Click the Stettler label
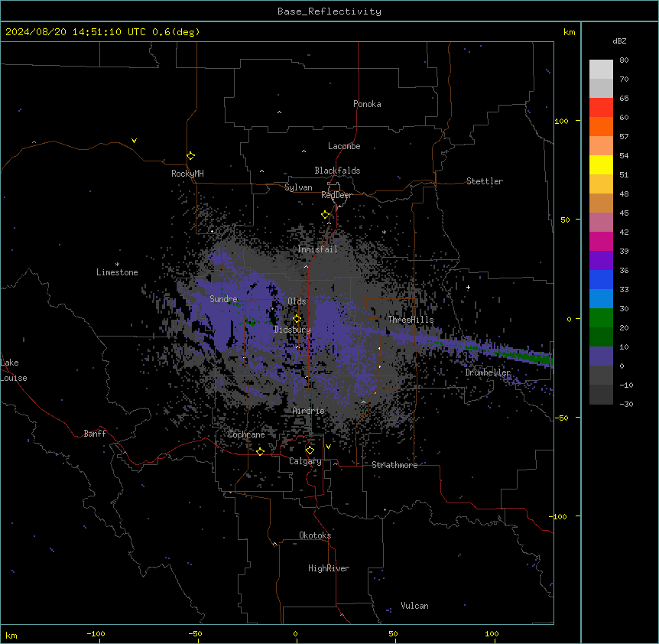Viewport: 659px width, 644px height. 485,181
